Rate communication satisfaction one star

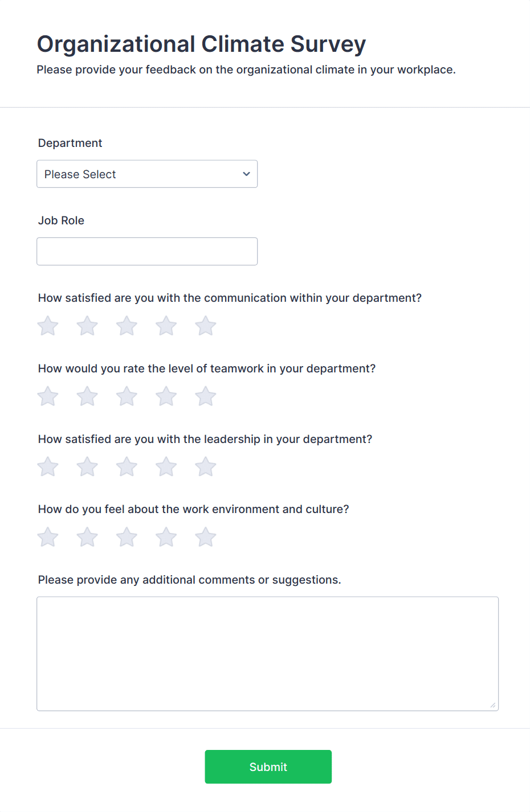pyautogui.click(x=48, y=326)
